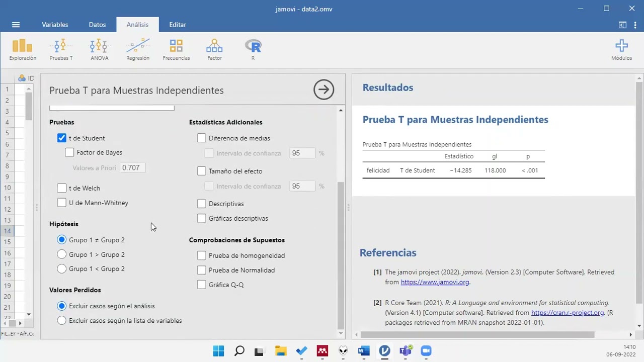Open Microsoft Teams from the taskbar
Image resolution: width=644 pixels, height=362 pixels.
pos(406,351)
